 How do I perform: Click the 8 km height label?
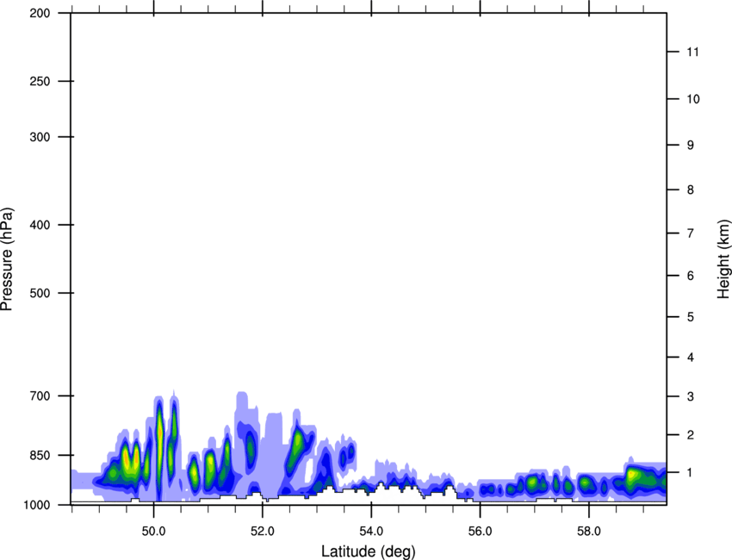point(691,190)
